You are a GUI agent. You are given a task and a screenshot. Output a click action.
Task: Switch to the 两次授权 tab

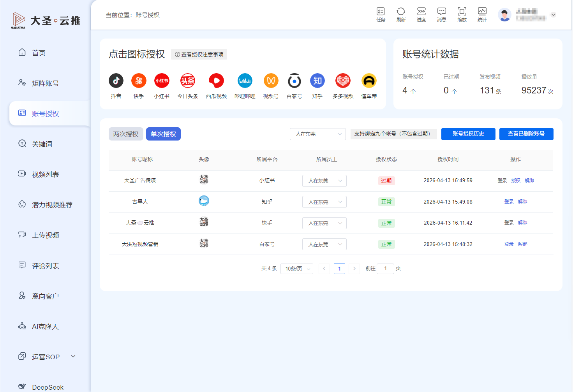click(x=126, y=134)
